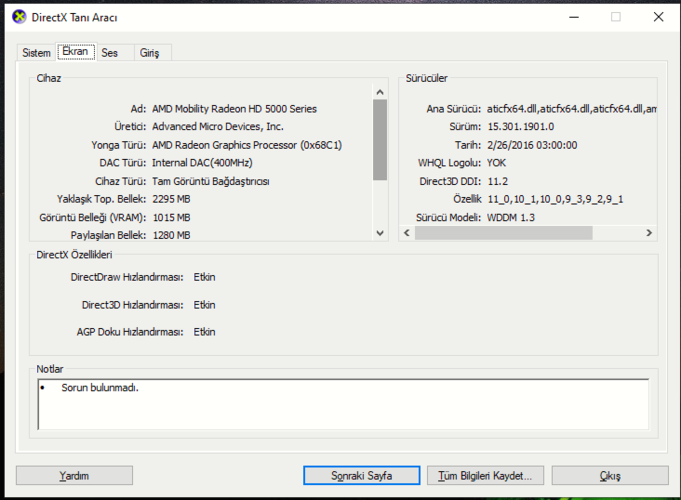
Task: Click 'Sorun bulunmadı.' note text
Action: coord(100,387)
